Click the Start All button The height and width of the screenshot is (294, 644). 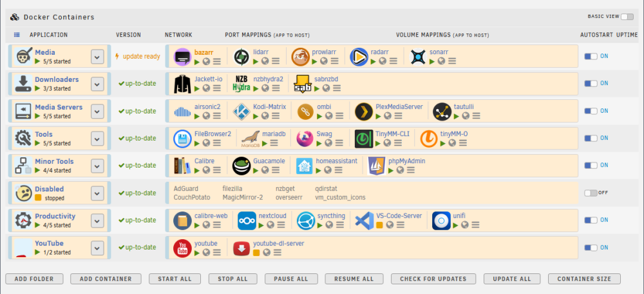pos(175,279)
